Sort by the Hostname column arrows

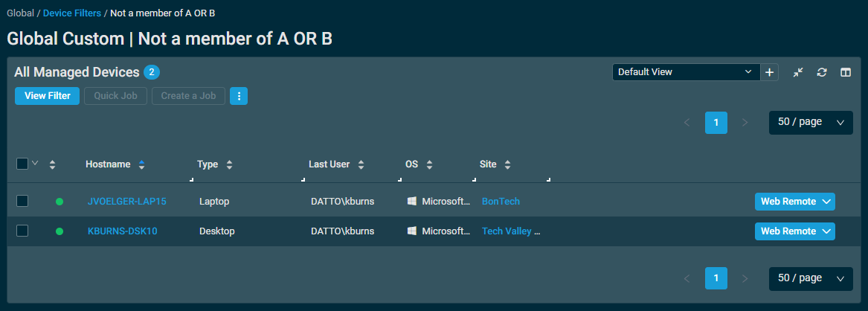point(142,164)
